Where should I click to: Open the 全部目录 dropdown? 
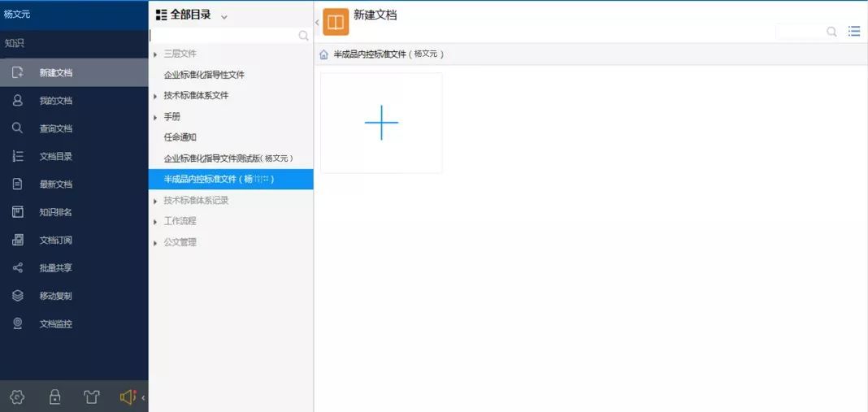224,16
